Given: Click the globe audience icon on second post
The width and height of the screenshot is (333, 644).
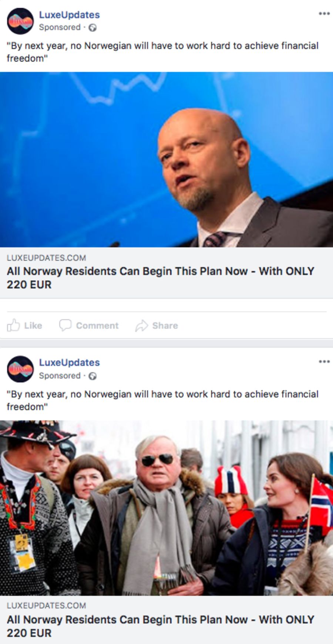Looking at the screenshot, I should 93,376.
